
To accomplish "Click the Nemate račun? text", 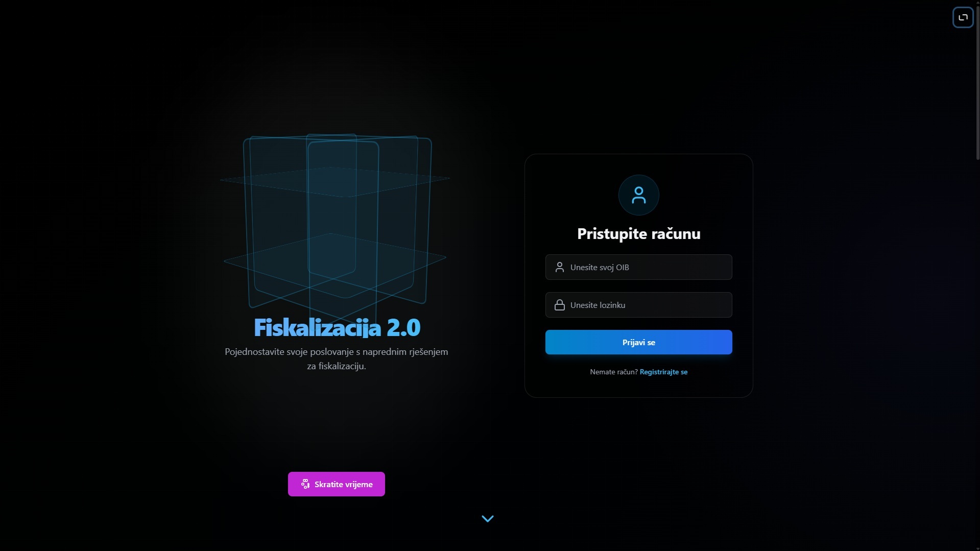I will [x=613, y=372].
